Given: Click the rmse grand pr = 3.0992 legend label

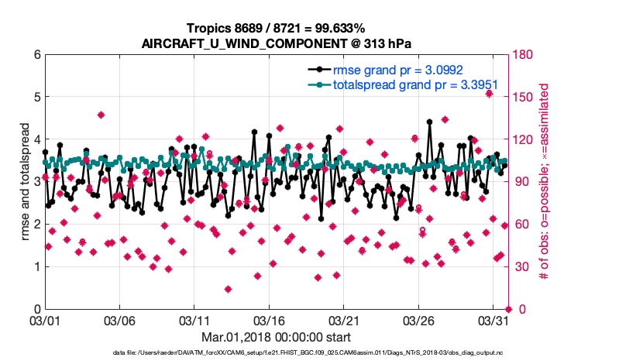Looking at the screenshot, I should [x=392, y=70].
